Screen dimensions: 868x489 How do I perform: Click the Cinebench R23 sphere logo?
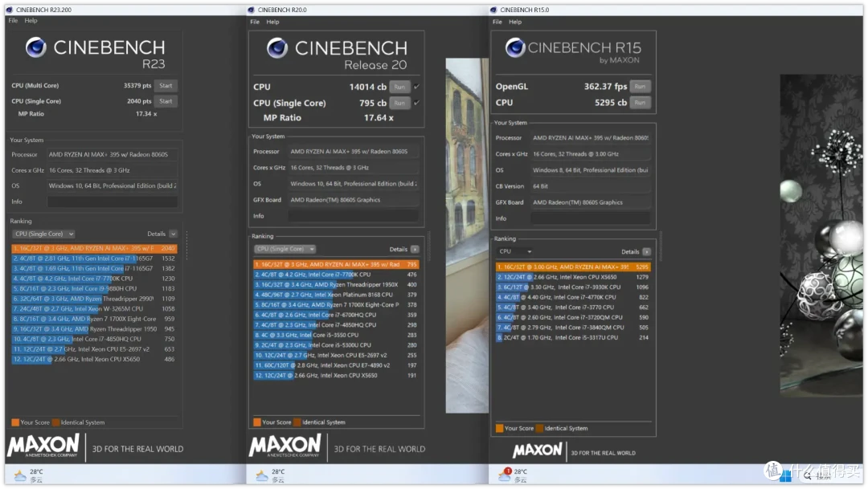(x=36, y=47)
